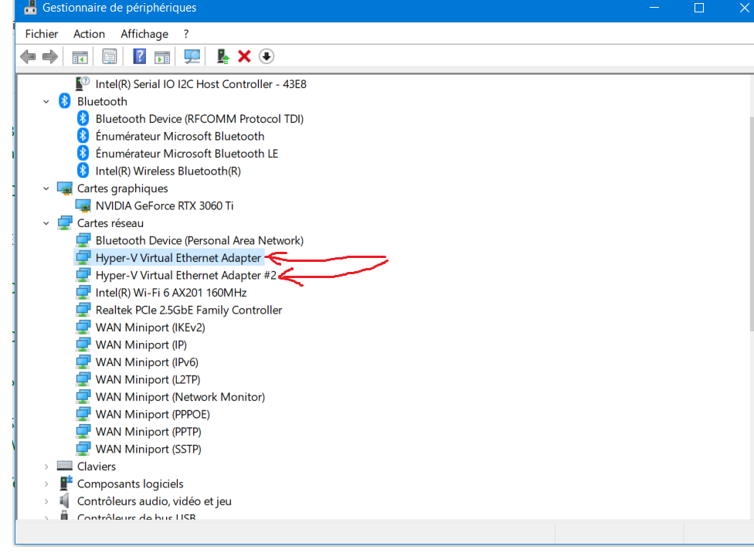
Task: Select WAN Miniport (IKEv2)
Action: pyautogui.click(x=150, y=328)
